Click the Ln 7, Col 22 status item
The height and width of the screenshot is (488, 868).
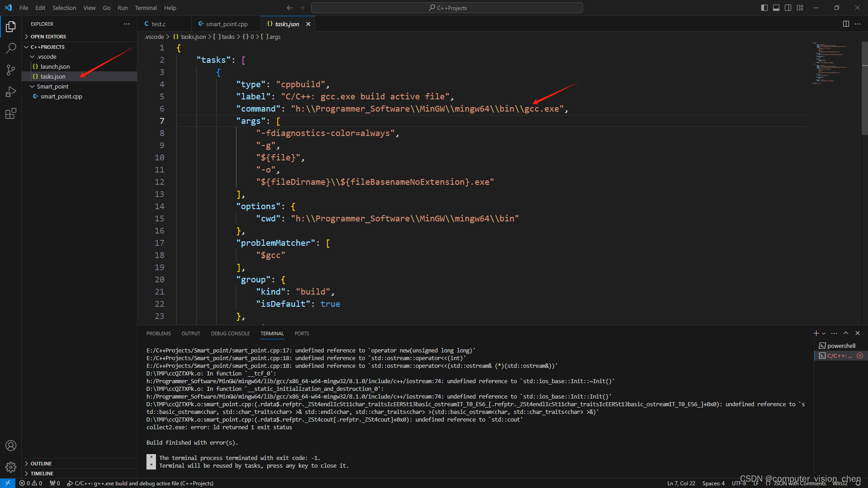click(x=681, y=483)
